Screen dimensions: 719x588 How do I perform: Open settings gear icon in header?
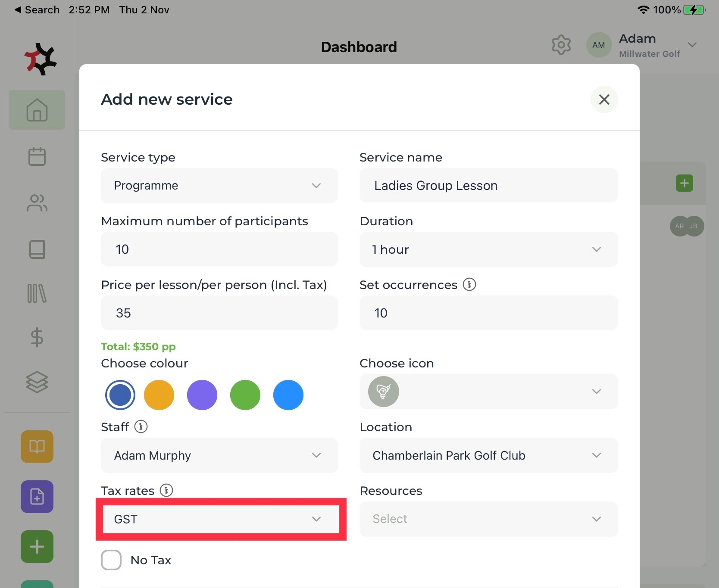pos(561,45)
